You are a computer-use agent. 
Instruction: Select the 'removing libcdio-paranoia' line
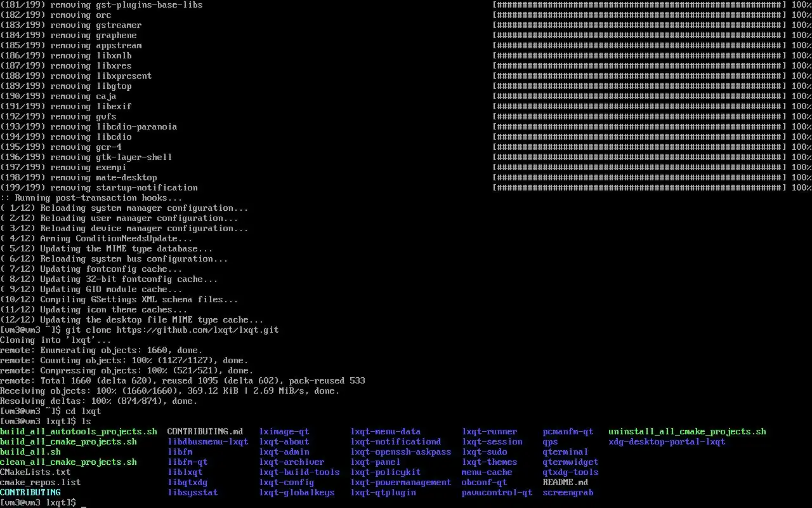tap(89, 127)
